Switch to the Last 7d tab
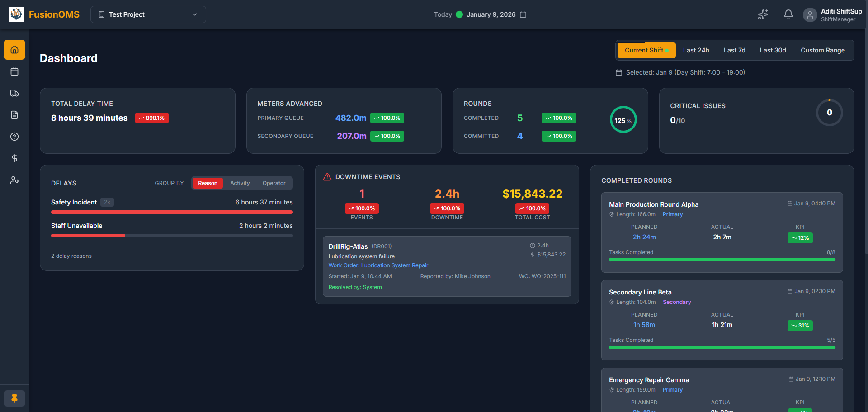This screenshot has height=412, width=868. pos(734,50)
